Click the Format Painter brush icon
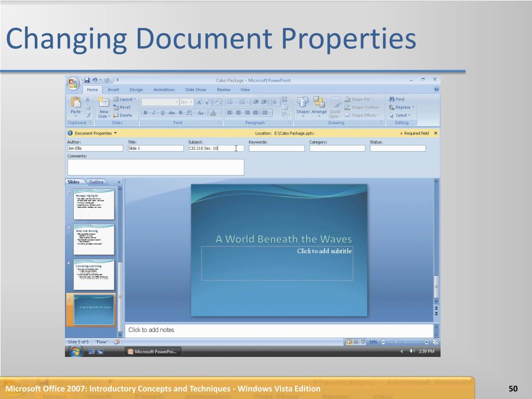 pos(88,115)
